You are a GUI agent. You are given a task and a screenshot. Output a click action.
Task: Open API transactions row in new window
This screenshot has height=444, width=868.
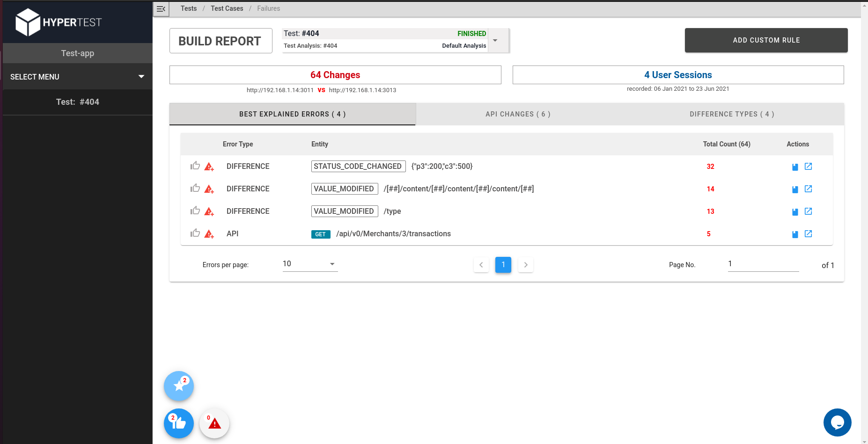click(x=808, y=233)
